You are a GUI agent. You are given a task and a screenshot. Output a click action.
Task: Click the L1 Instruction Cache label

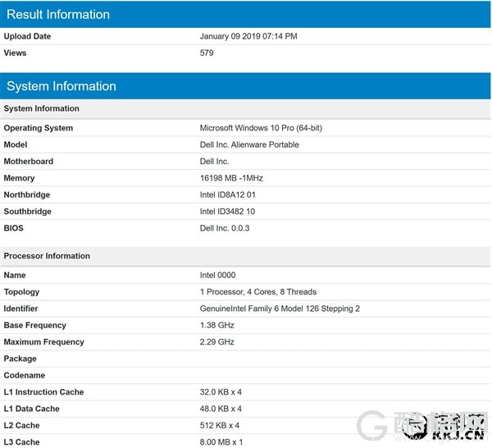click(x=44, y=392)
